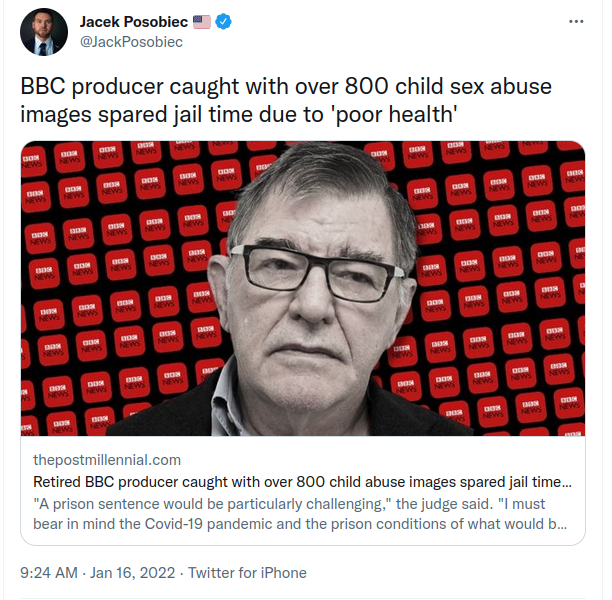Click the man's glasses in the photo

[x=317, y=273]
